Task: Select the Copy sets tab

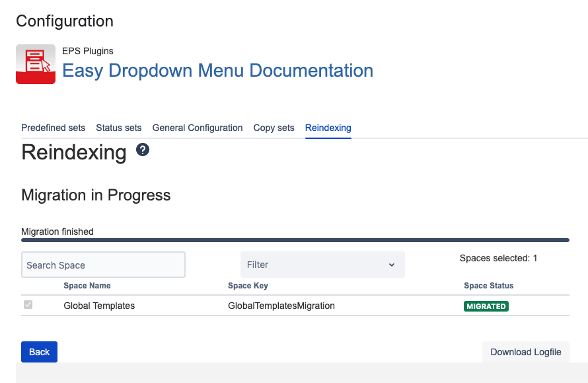Action: pos(274,128)
